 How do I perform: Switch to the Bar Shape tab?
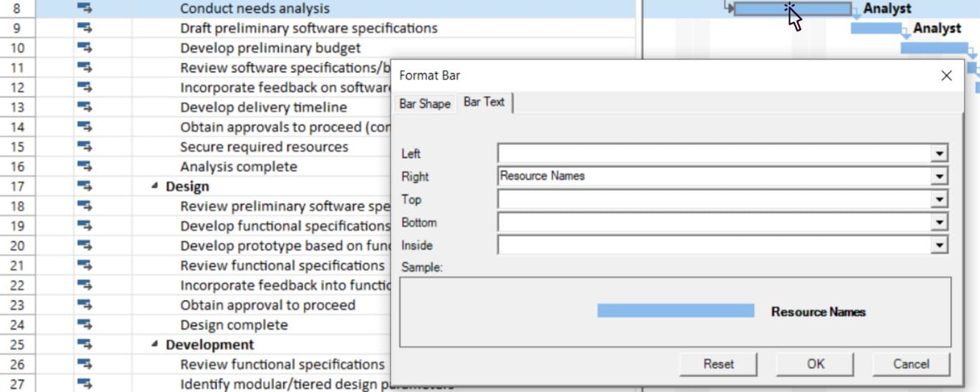click(425, 104)
